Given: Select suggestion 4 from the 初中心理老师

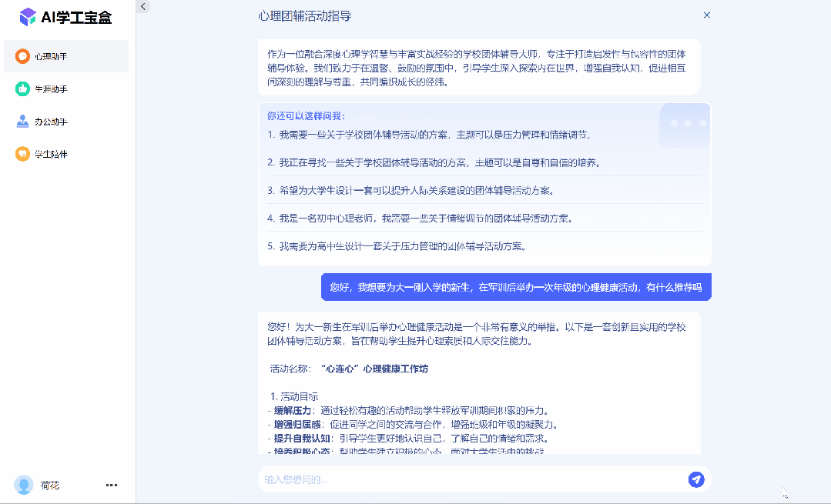Looking at the screenshot, I should point(420,218).
